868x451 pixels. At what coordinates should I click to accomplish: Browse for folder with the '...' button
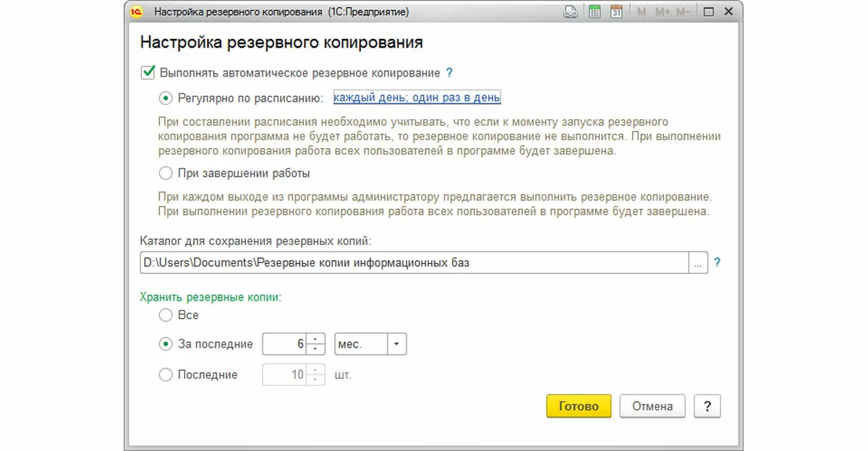click(x=697, y=263)
